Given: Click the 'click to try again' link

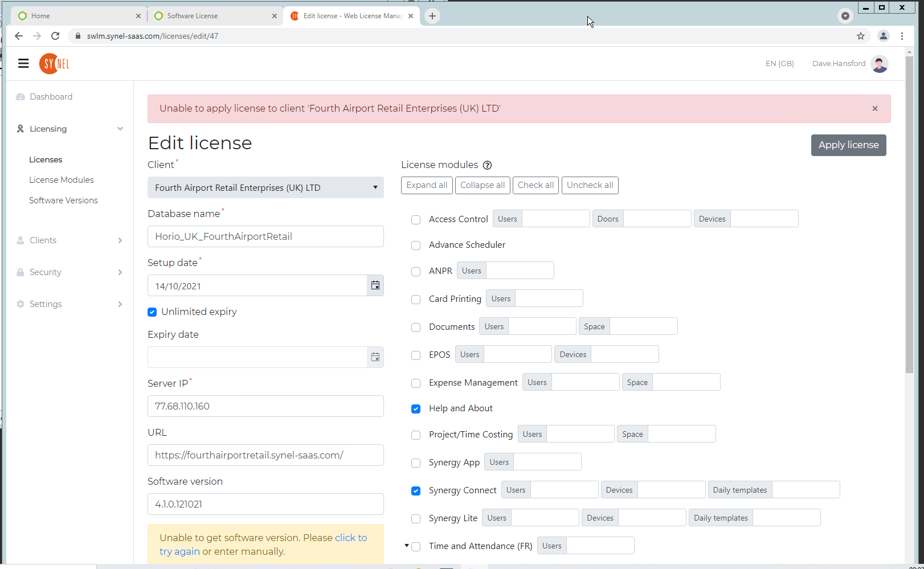Looking at the screenshot, I should click(263, 545).
